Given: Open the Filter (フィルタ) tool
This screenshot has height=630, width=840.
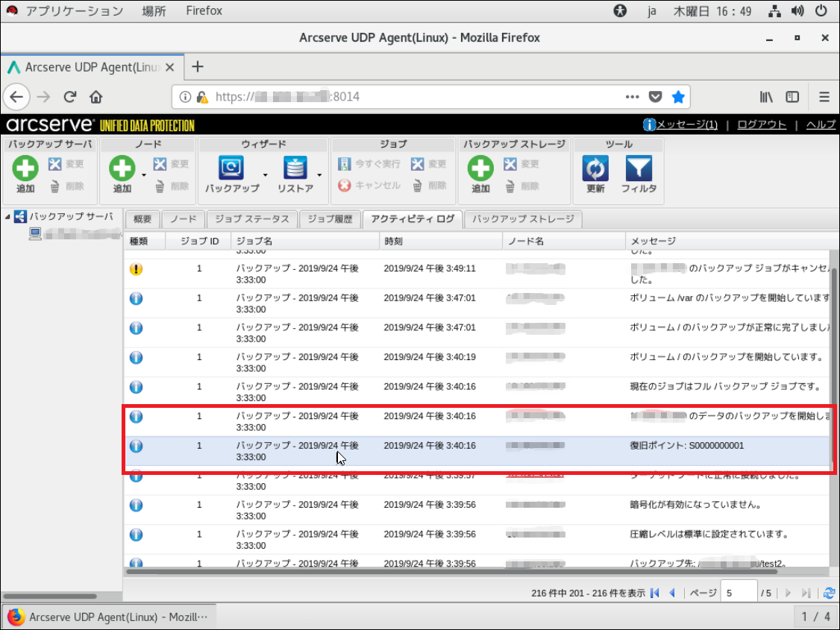Looking at the screenshot, I should click(639, 174).
